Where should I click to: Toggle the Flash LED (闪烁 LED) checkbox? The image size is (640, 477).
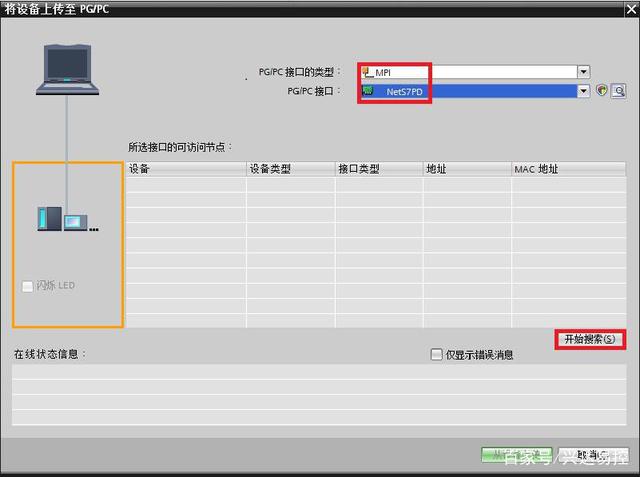[27, 286]
